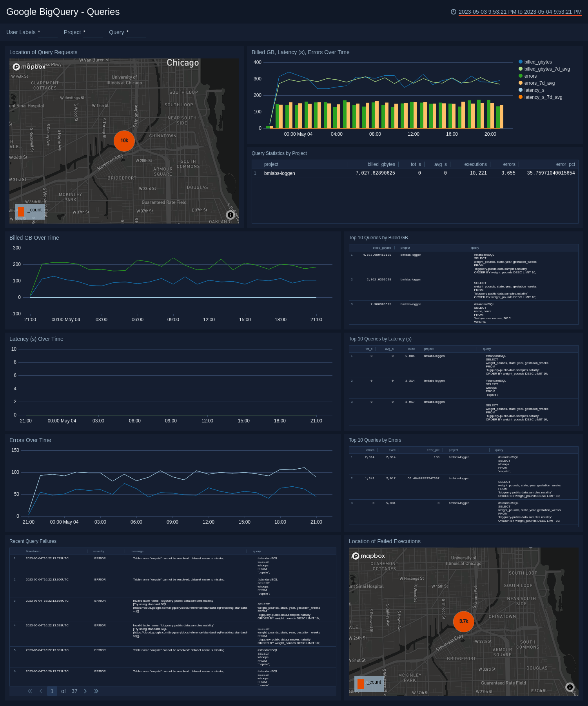Click the Latency (s) Over Time panel title

36,339
